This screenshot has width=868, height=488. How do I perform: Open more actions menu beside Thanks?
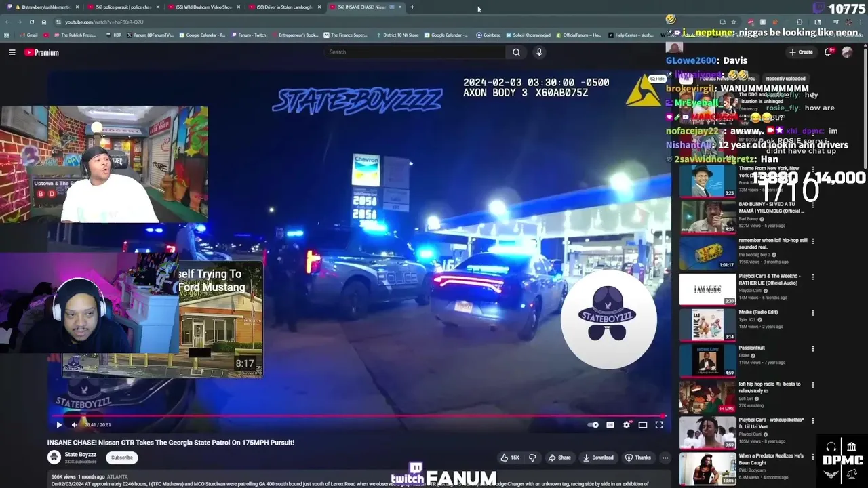(x=665, y=457)
